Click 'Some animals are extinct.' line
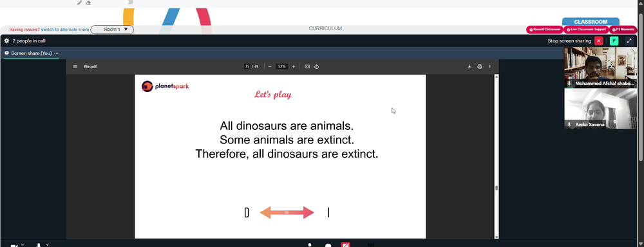The image size is (644, 247). tap(287, 140)
